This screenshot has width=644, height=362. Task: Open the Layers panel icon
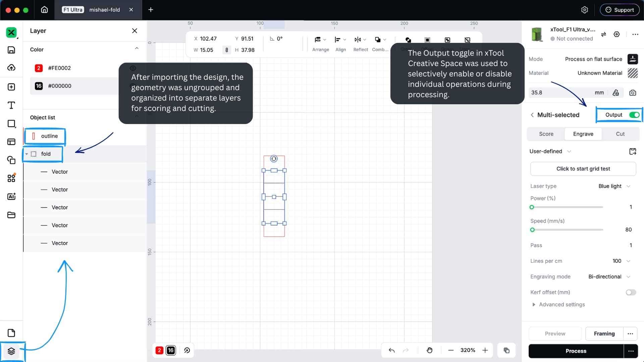[x=11, y=351]
